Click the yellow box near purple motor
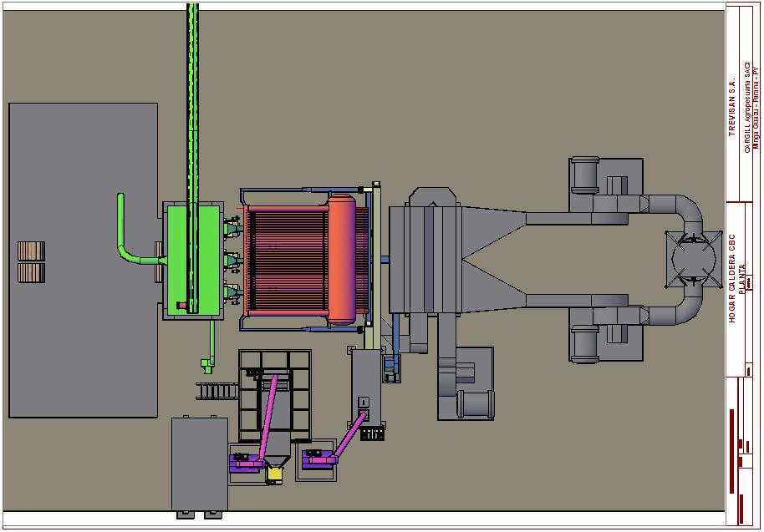This screenshot has height=532, width=764. [x=275, y=474]
